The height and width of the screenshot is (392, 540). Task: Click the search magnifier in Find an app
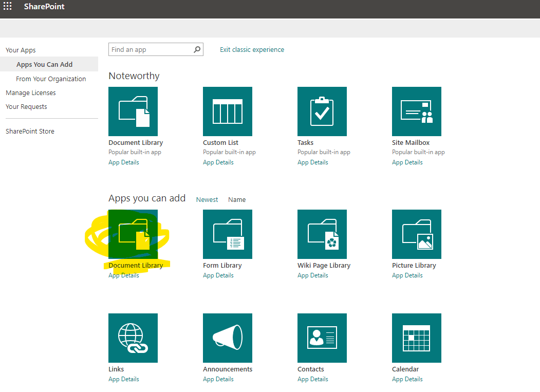tap(197, 50)
